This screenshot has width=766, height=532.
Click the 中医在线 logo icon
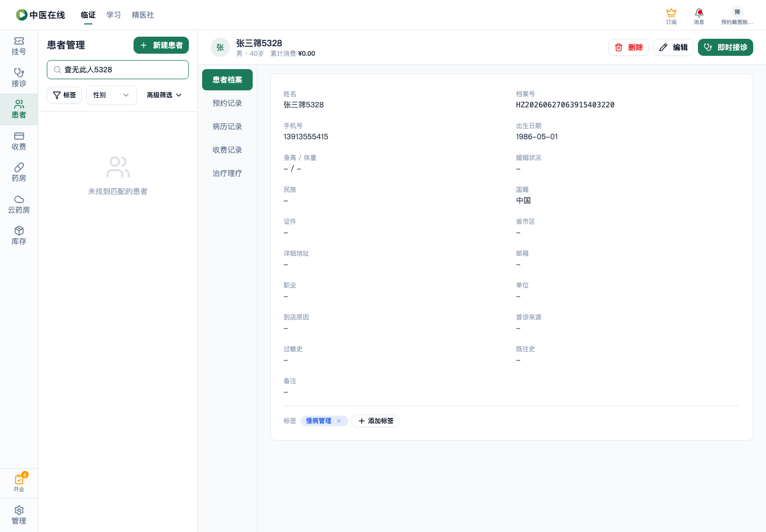pos(21,15)
